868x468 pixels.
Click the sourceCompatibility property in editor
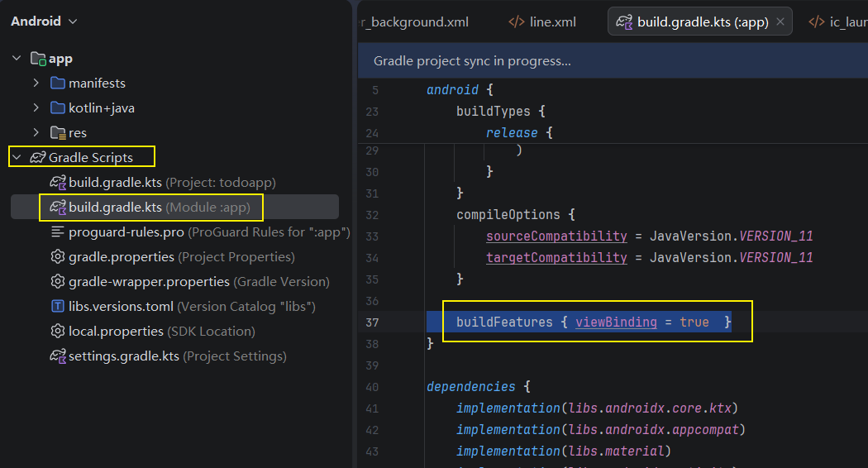coord(556,236)
